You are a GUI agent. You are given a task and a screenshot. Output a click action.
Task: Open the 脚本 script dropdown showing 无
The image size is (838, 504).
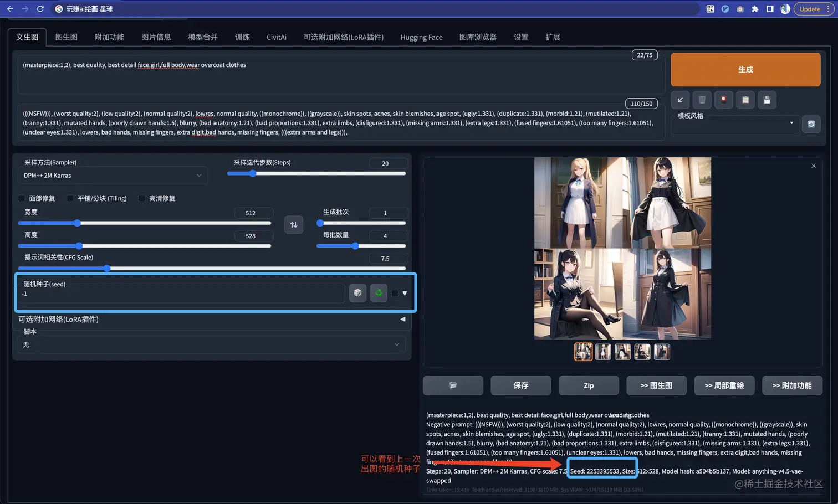211,344
